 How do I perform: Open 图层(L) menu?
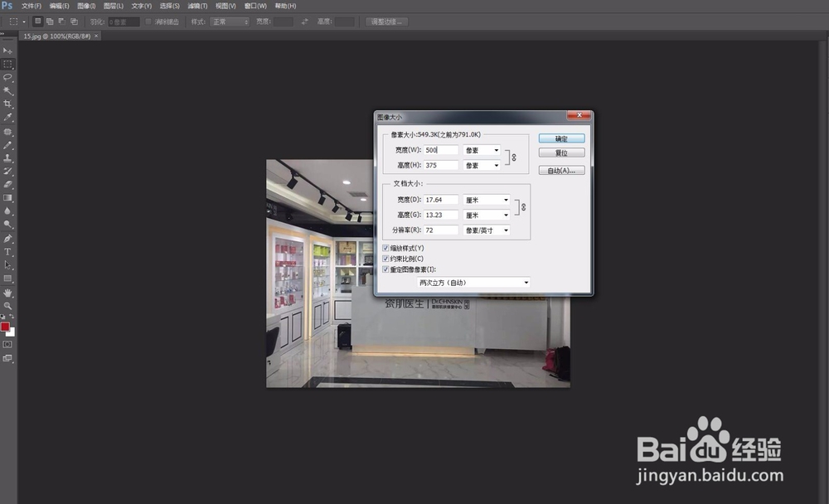tap(113, 6)
